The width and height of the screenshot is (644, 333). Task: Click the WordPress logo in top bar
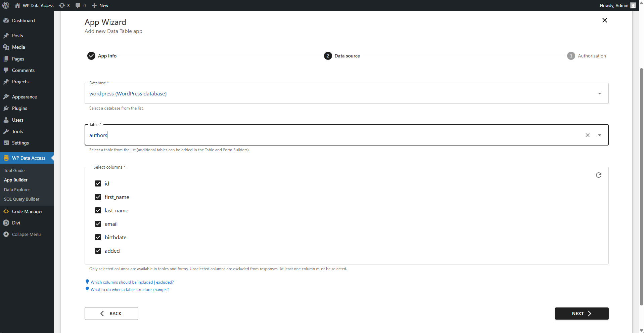tap(5, 5)
